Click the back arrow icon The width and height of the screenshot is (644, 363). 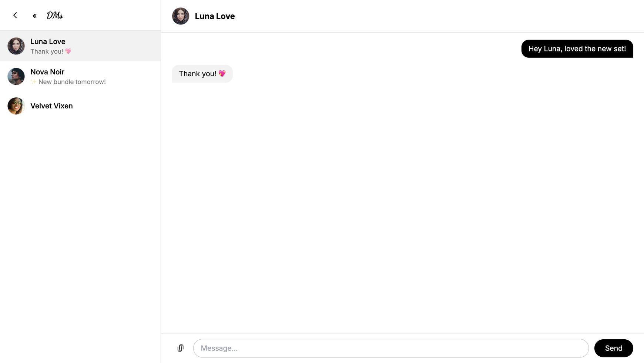(x=15, y=15)
